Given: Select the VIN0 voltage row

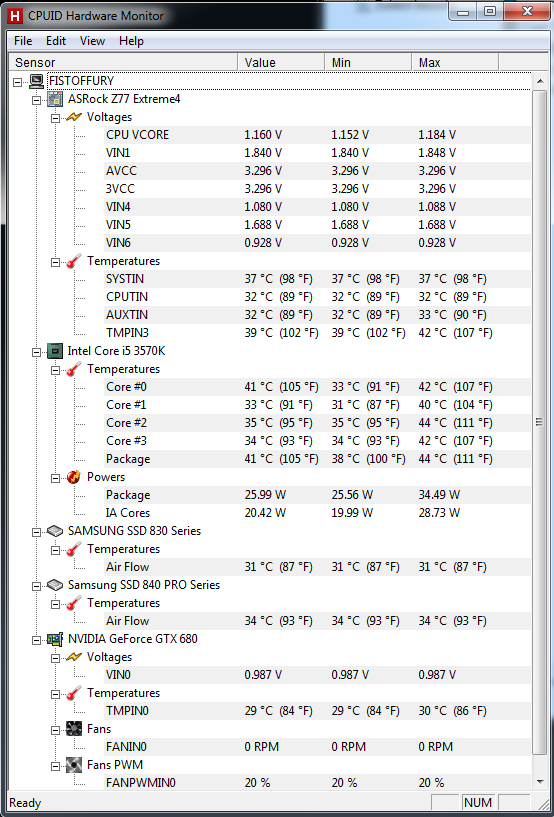Looking at the screenshot, I should pos(317,675).
